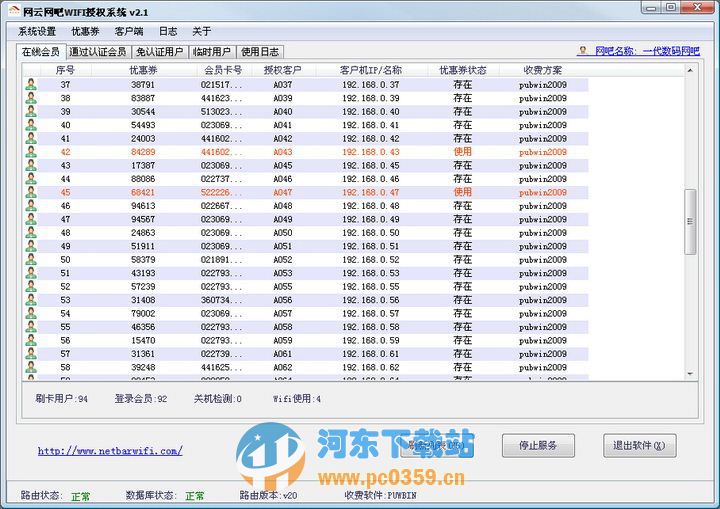
Task: Open the 客户端 menu
Action: click(129, 31)
